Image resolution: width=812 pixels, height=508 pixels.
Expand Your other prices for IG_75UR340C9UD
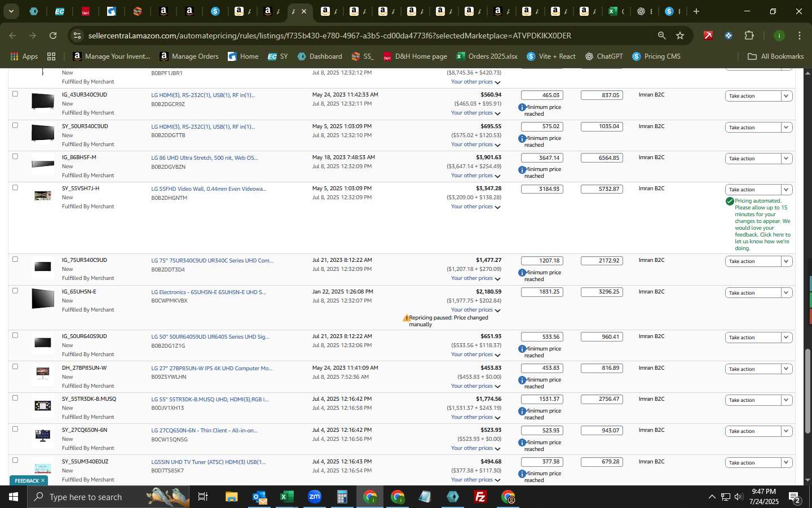tap(475, 278)
